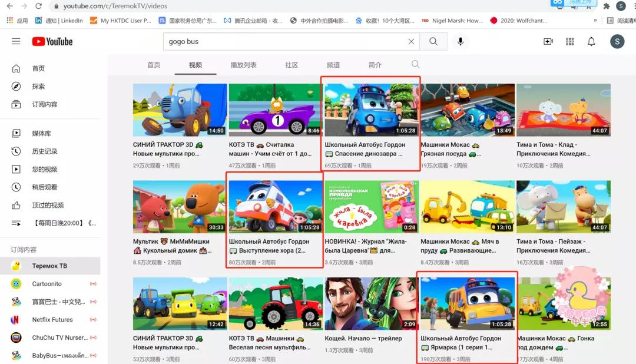Click the browser address bar URL
This screenshot has height=364, width=636.
point(115,6)
